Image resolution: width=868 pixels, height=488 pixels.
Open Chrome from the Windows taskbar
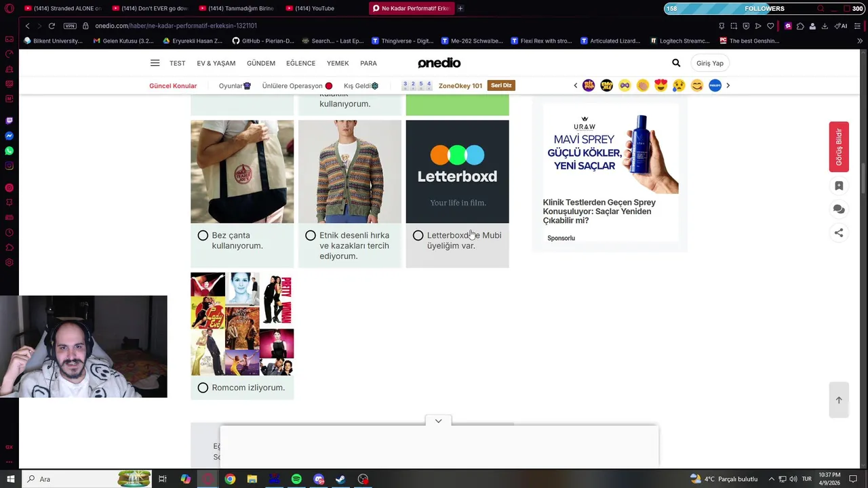point(230,479)
